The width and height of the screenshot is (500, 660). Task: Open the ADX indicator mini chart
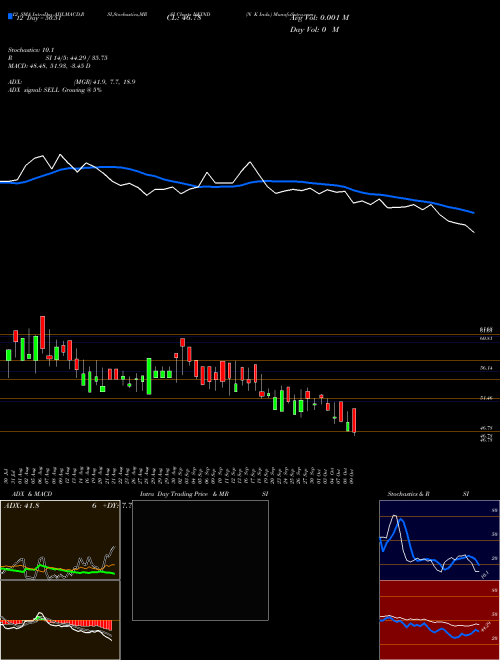[x=60, y=540]
